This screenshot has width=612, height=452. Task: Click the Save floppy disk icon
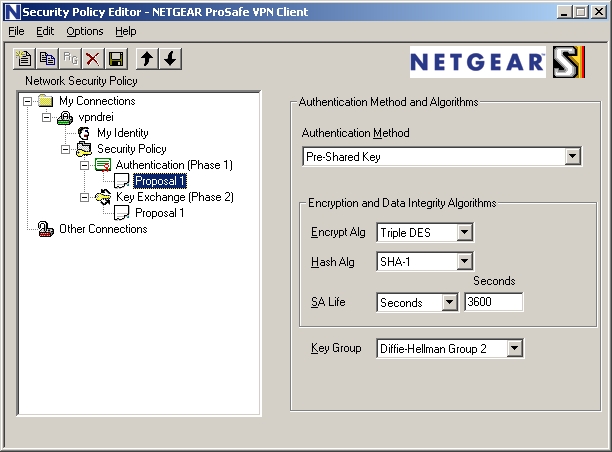[116, 59]
